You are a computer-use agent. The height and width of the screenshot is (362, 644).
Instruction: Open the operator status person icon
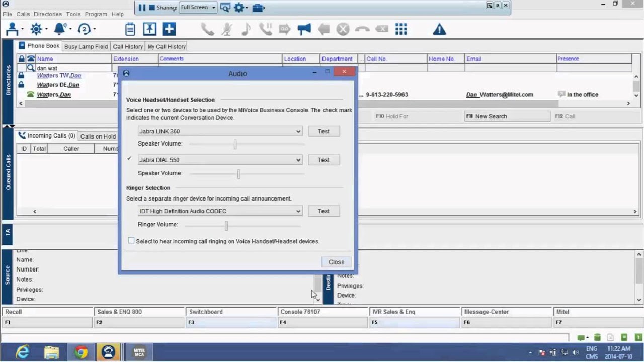point(12,29)
